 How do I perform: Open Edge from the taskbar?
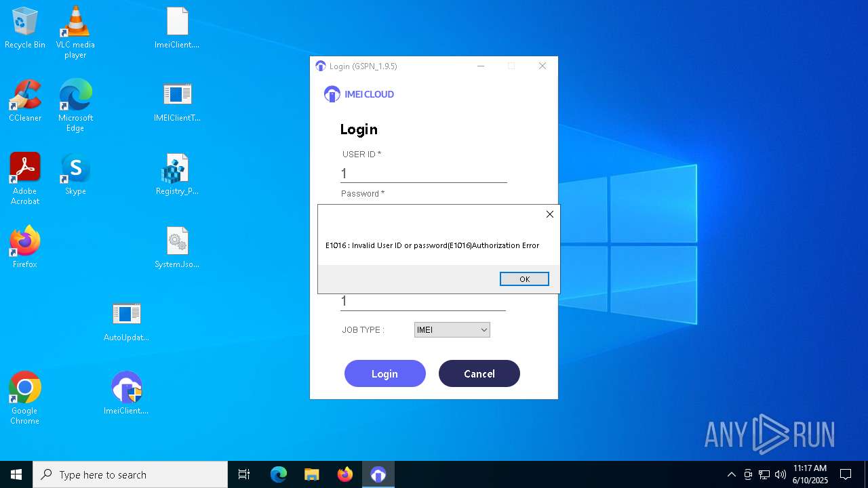[279, 474]
